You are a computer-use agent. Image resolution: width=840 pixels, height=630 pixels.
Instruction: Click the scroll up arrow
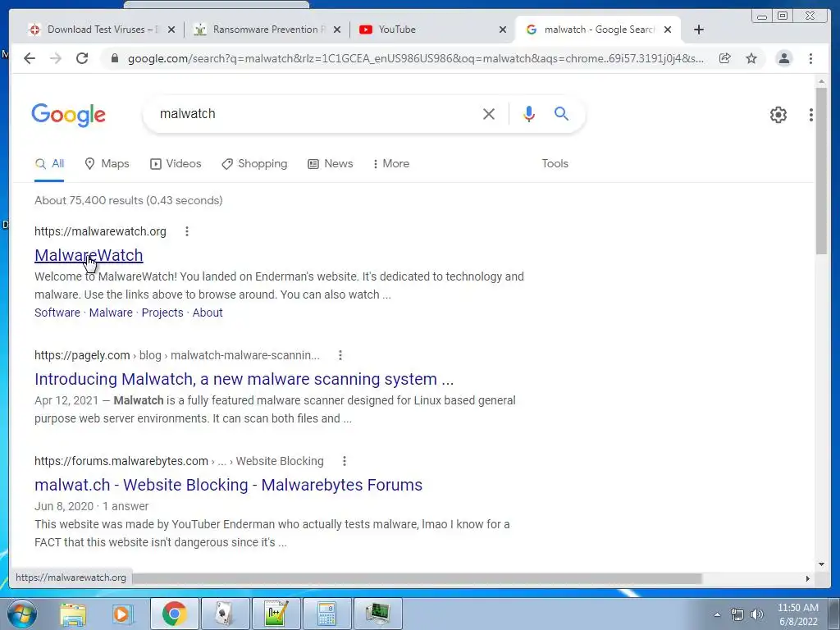821,81
